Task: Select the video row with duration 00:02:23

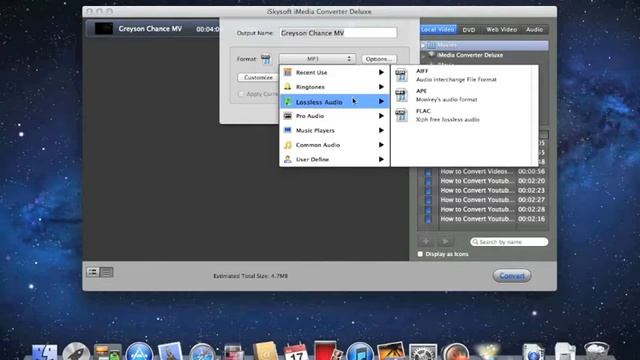Action: pyautogui.click(x=484, y=190)
